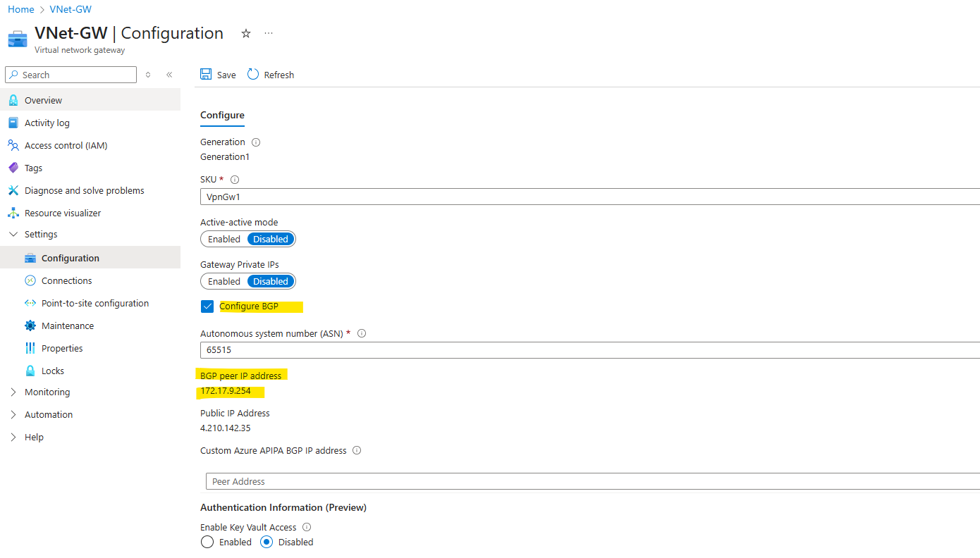Viewport: 980px width, 558px height.
Task: Click the Activity log icon
Action: (x=13, y=123)
